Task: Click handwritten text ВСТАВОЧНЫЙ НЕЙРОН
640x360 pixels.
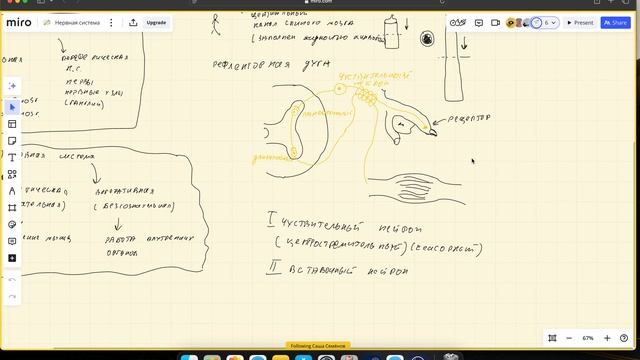Action: point(349,271)
